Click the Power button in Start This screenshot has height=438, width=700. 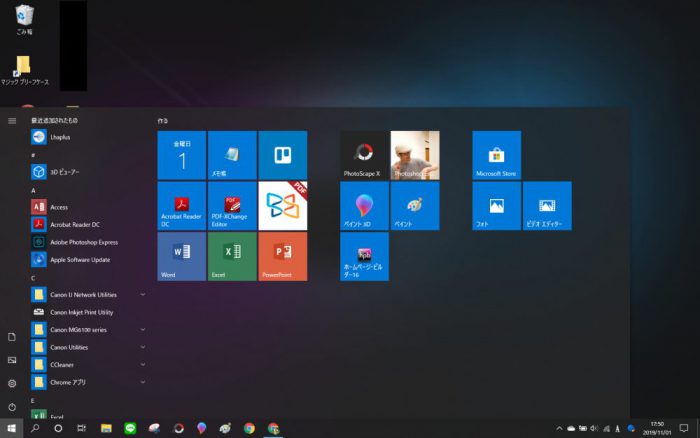click(12, 407)
